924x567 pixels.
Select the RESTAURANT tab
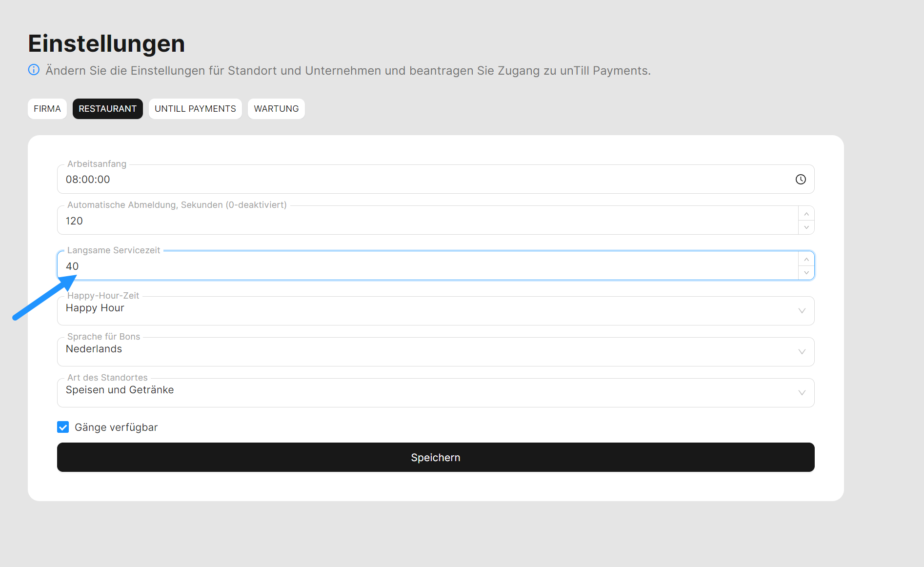pyautogui.click(x=107, y=109)
